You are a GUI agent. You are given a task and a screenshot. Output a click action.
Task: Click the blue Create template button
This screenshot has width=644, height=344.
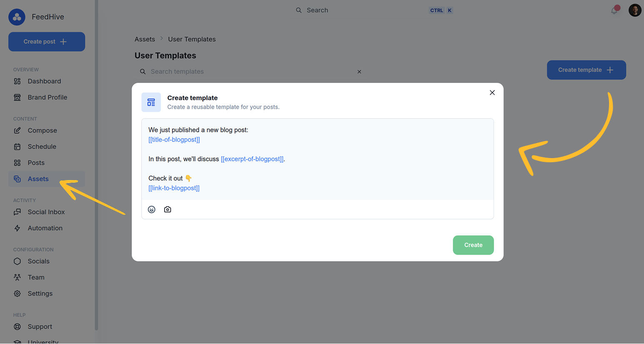(x=586, y=70)
